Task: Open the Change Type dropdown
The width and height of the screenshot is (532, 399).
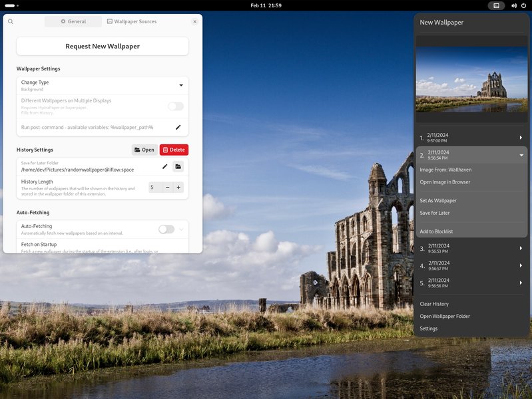Action: pos(103,85)
